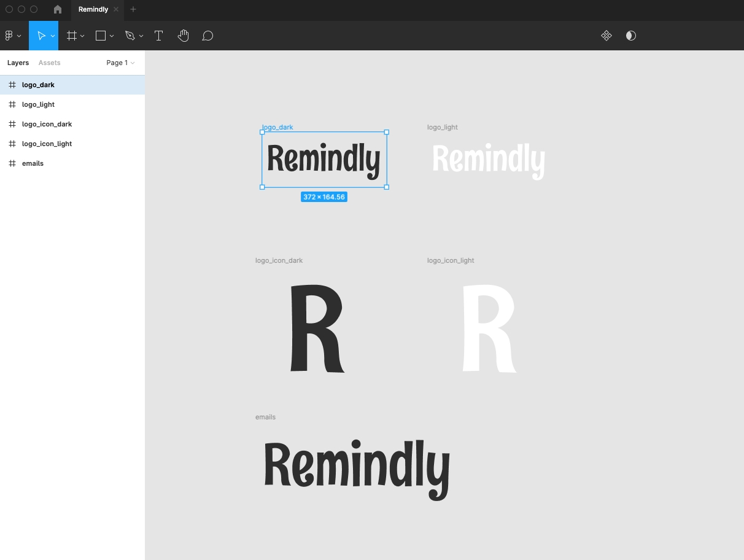Select the Comment tool
Viewport: 744px width, 560px height.
tap(207, 36)
